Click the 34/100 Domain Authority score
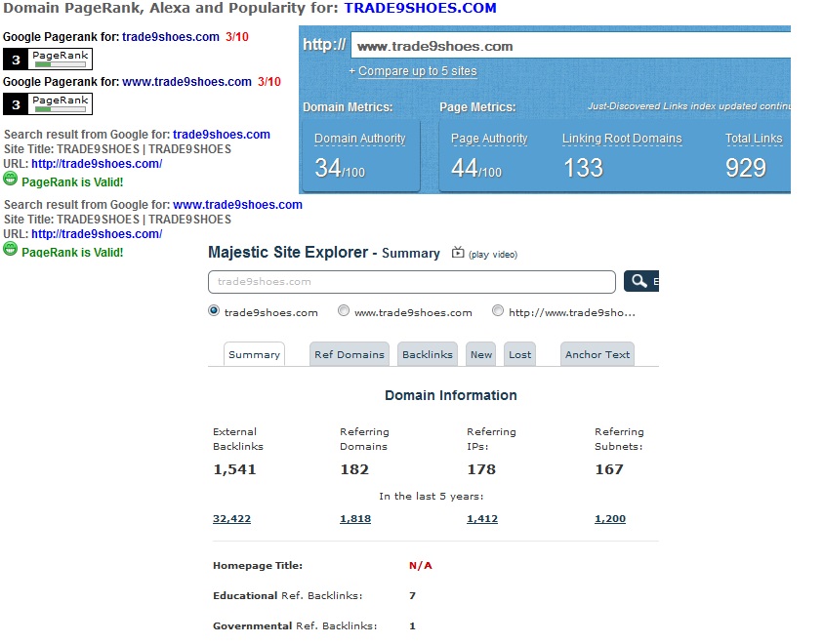824x644 pixels. click(340, 168)
